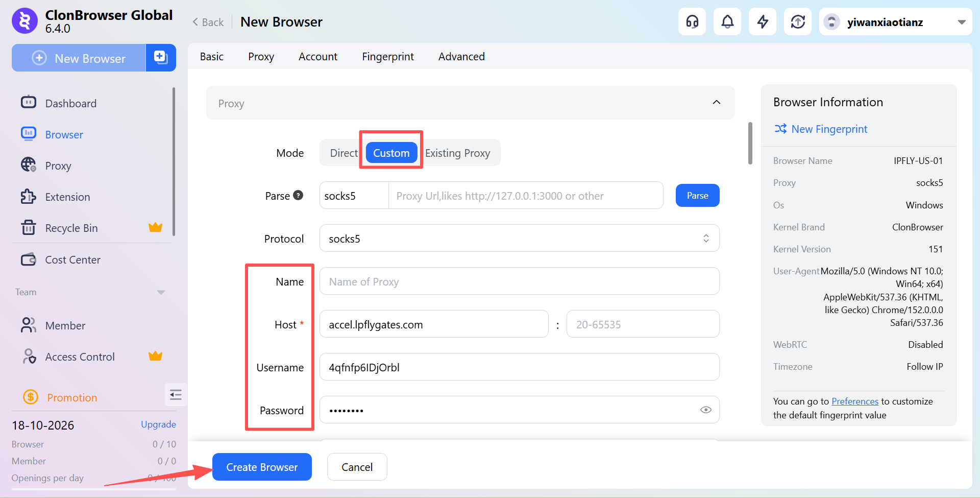Switch to the Fingerprint tab
The height and width of the screenshot is (498, 980).
click(388, 56)
